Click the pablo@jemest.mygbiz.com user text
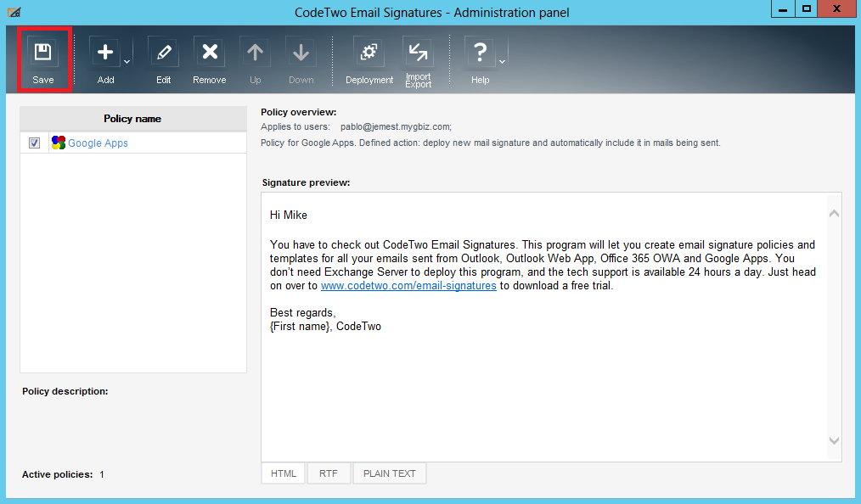Image resolution: width=861 pixels, height=504 pixels. [x=396, y=126]
